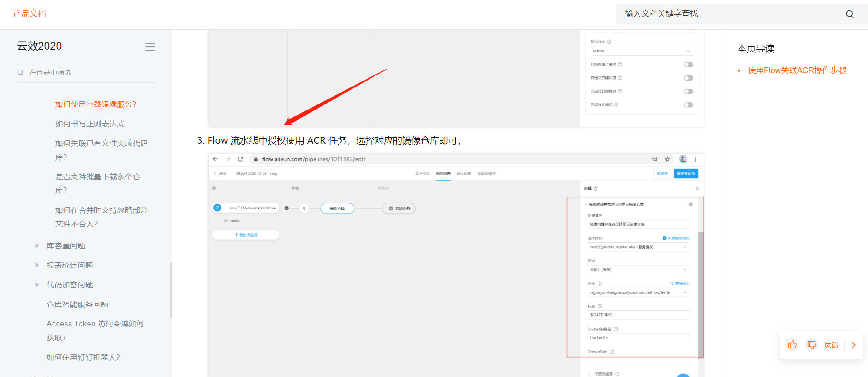Viewport: 868px width, 377px height.
Task: Open the 默认分支 master dropdown
Action: click(642, 51)
